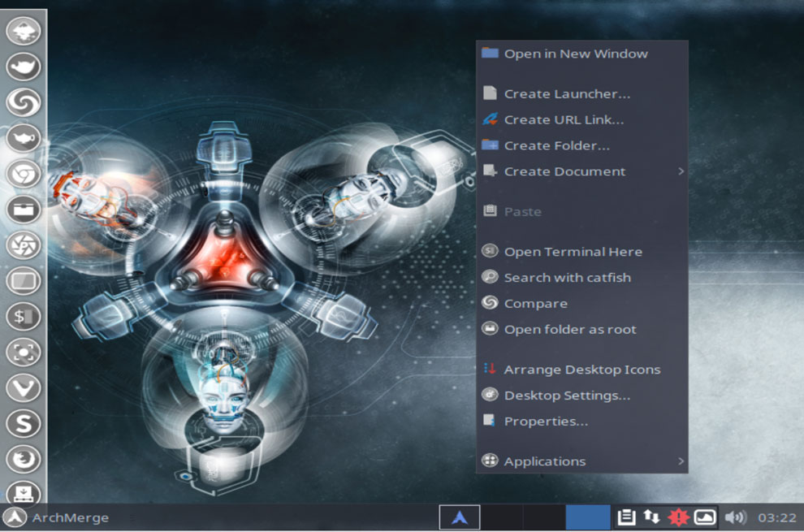Open GIMP from the dock
Image resolution: width=804 pixels, height=532 pixels.
point(24,66)
